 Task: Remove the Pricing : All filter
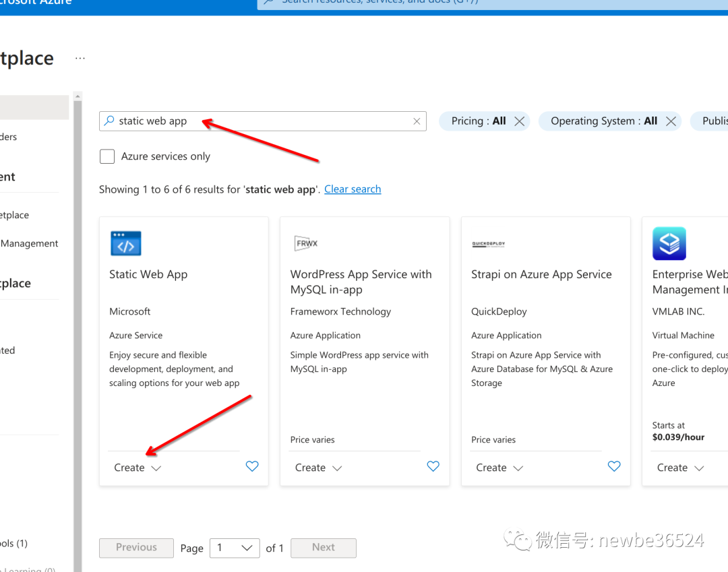pos(520,121)
